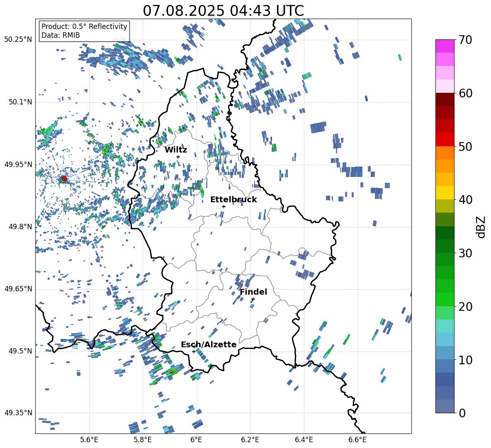Click the 50.1°N latitude label
This screenshot has width=491, height=448.
20,102
